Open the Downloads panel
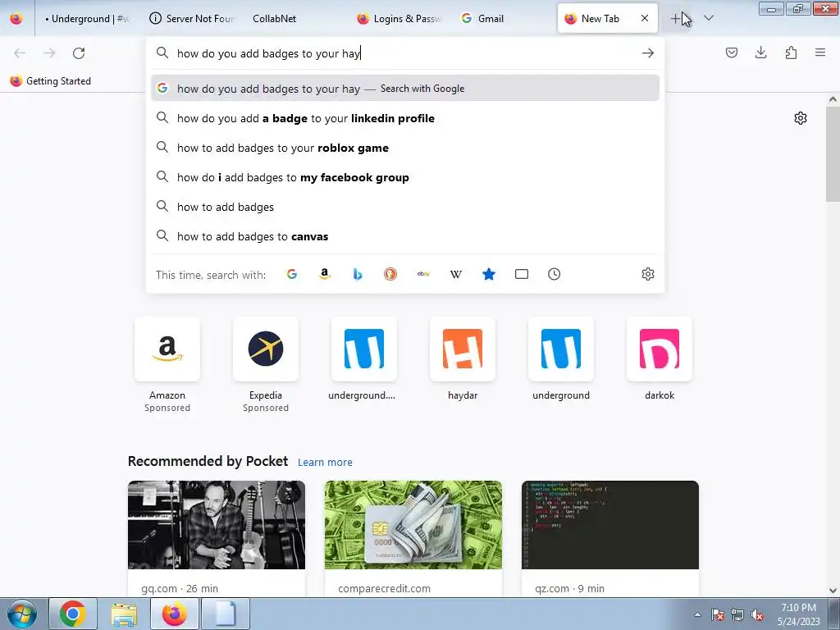The height and width of the screenshot is (630, 840). point(760,52)
